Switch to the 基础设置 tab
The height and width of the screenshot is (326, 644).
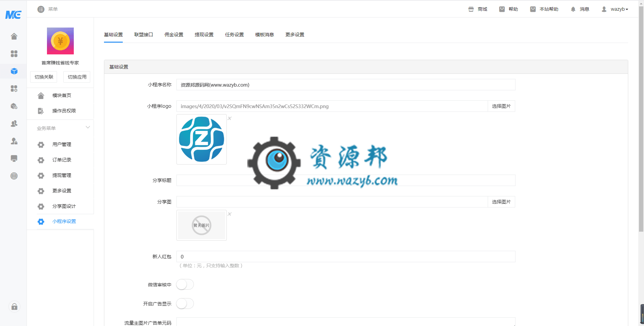pos(113,35)
